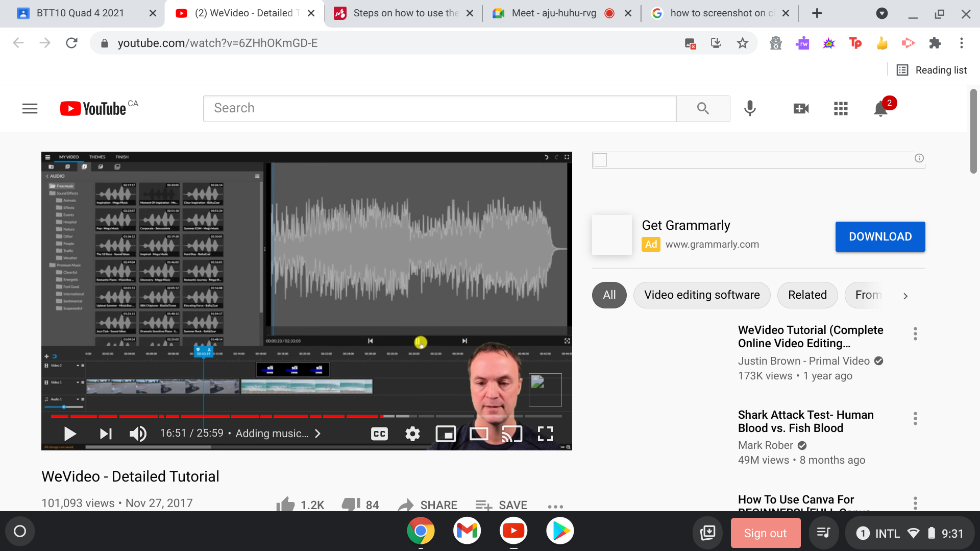Image resolution: width=980 pixels, height=551 pixels.
Task: Go back to previous page
Action: pyautogui.click(x=18, y=43)
